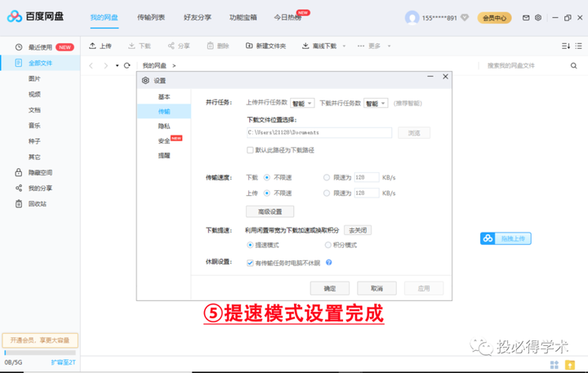
Task: Open 回收站 recycle bin
Action: [40, 204]
